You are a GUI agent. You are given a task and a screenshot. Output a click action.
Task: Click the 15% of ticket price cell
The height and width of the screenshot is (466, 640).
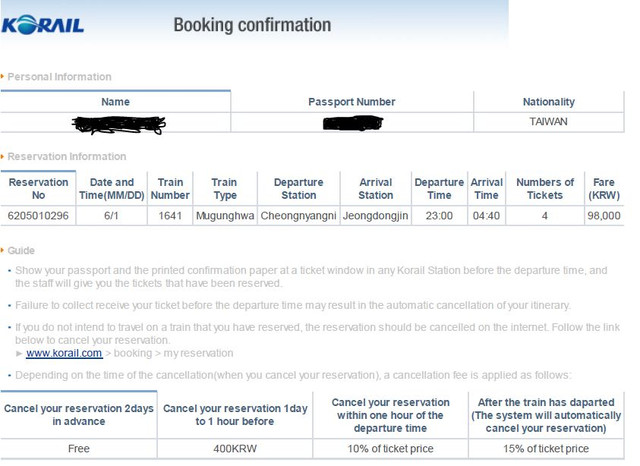[x=546, y=448]
